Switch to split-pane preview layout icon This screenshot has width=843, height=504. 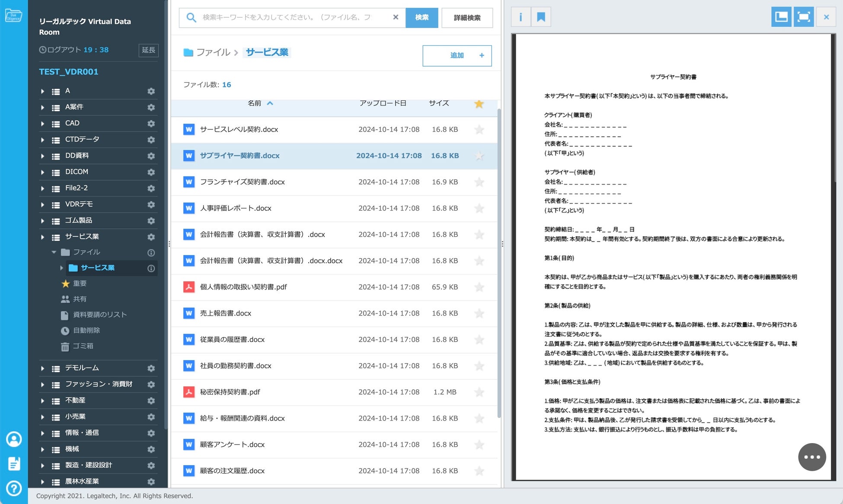point(781,17)
